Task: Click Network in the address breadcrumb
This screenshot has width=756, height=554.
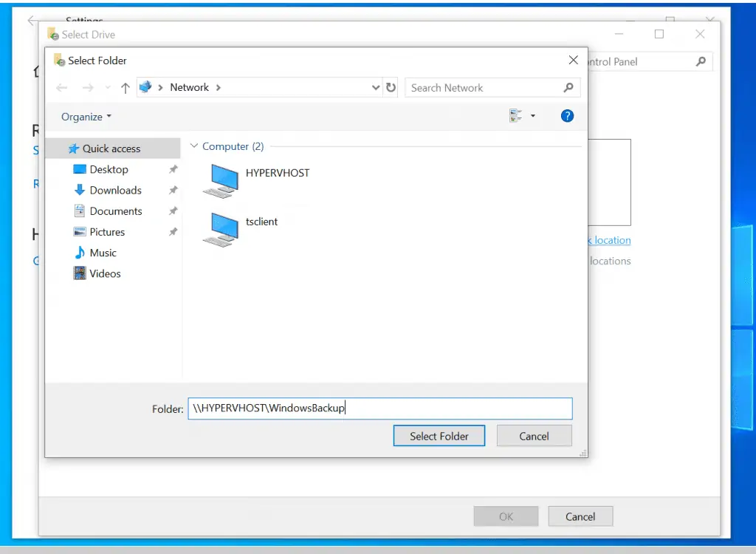Action: [x=189, y=87]
